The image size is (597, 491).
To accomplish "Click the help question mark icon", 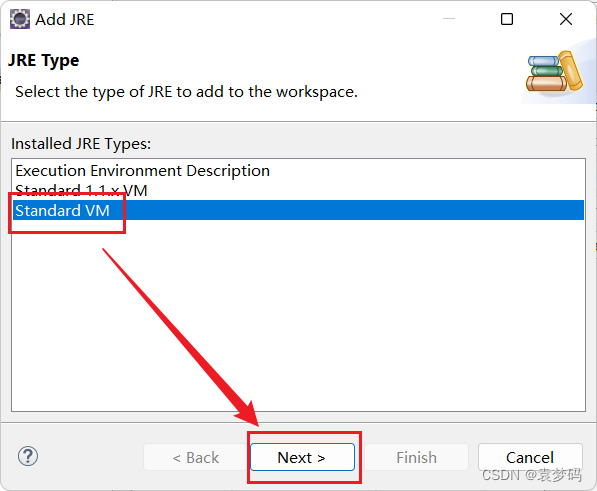I will pos(28,456).
